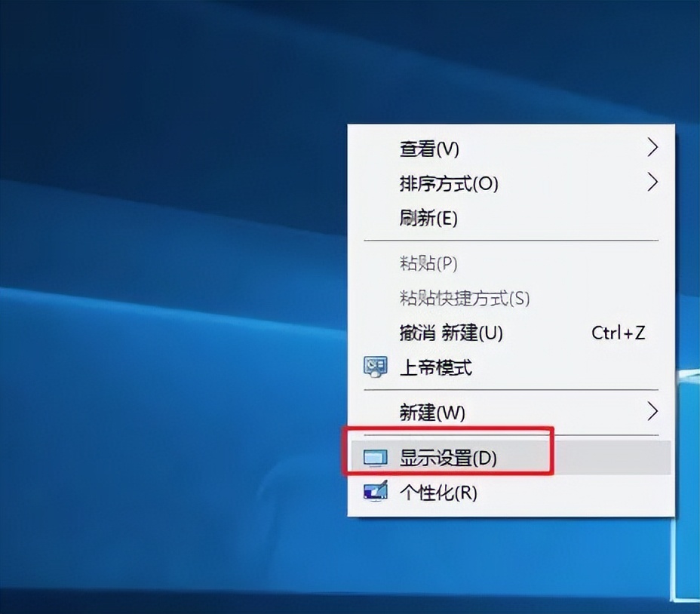Image resolution: width=700 pixels, height=614 pixels.
Task: Select 刷新(E) to refresh the desktop
Action: point(426,219)
